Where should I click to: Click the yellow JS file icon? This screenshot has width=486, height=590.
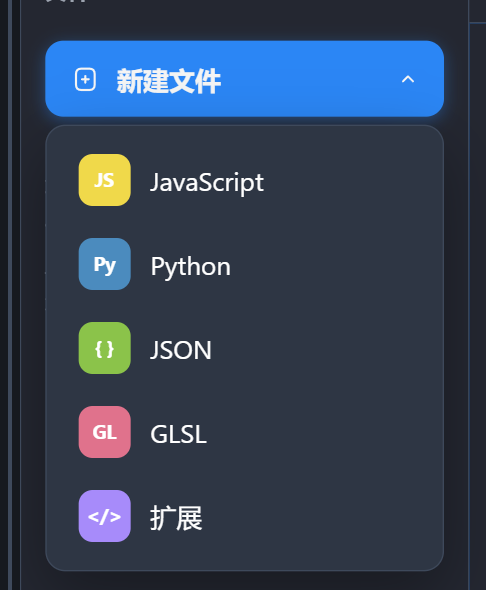click(x=105, y=180)
